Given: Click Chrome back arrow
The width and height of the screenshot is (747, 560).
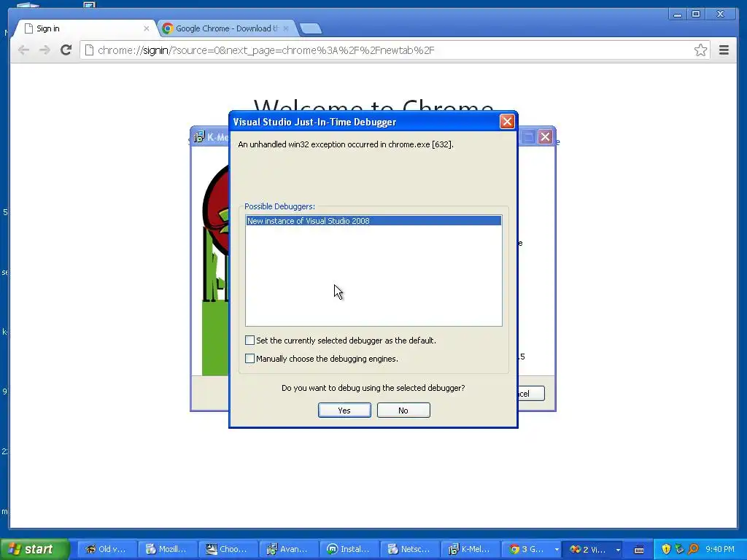Looking at the screenshot, I should coord(23,50).
